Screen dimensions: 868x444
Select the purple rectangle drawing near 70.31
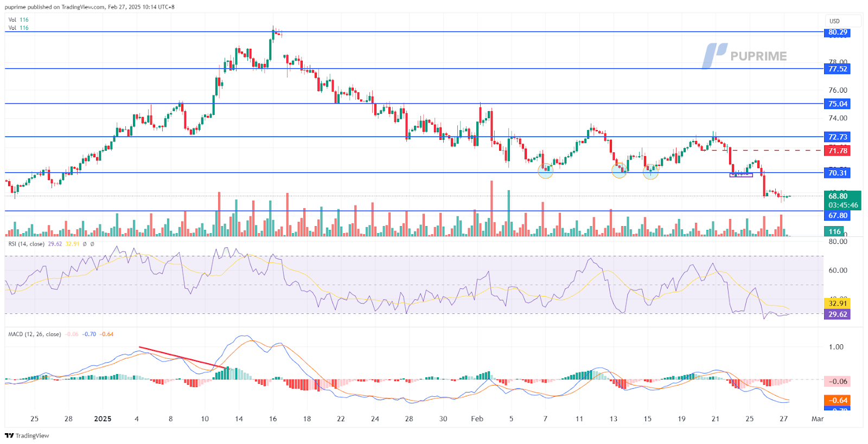[742, 175]
